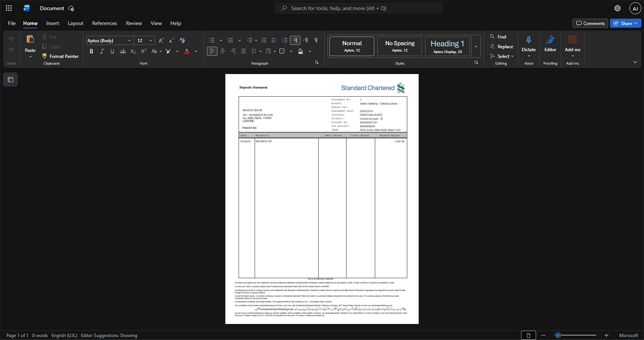Open the References tab
Image resolution: width=644 pixels, height=340 pixels.
105,23
